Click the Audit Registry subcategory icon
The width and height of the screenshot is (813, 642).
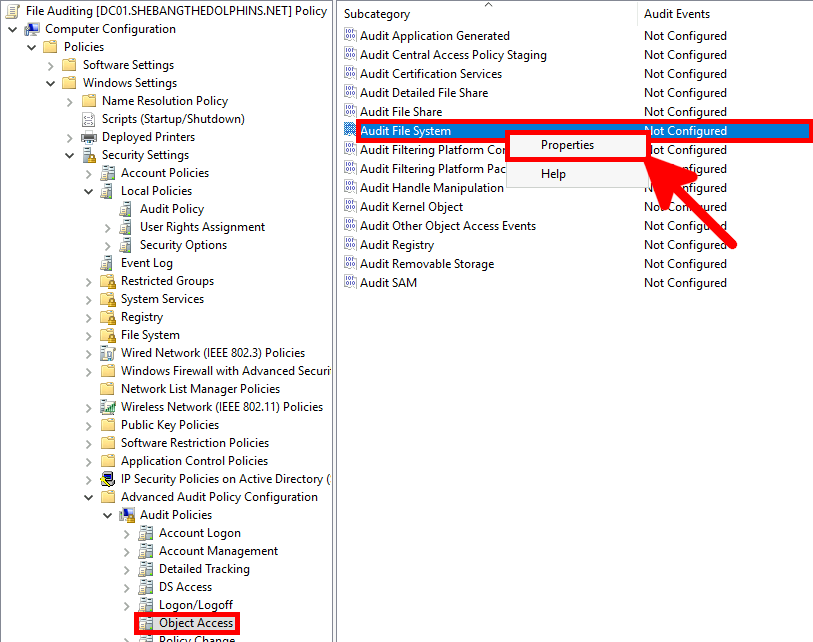click(350, 244)
